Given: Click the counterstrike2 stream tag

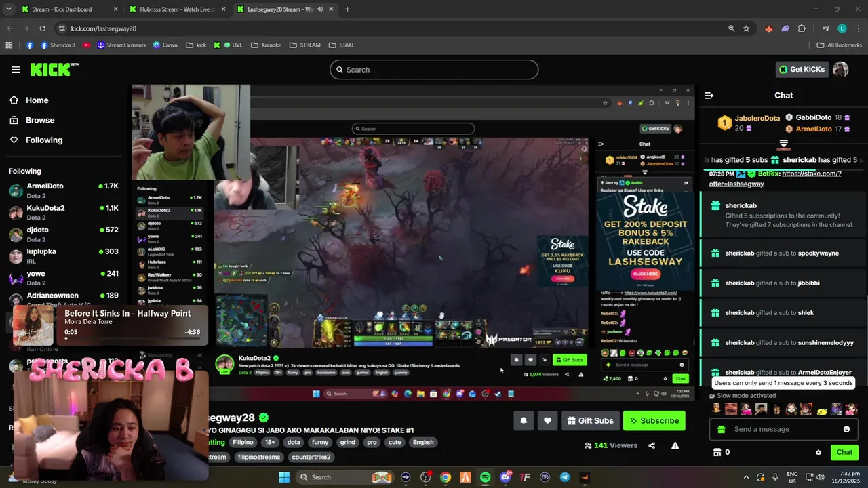Looking at the screenshot, I should pos(311,457).
